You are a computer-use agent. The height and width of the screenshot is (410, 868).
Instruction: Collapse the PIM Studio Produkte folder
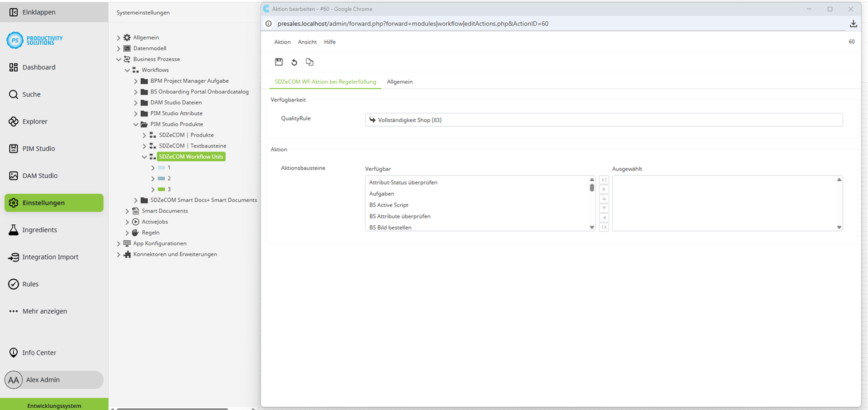point(136,124)
